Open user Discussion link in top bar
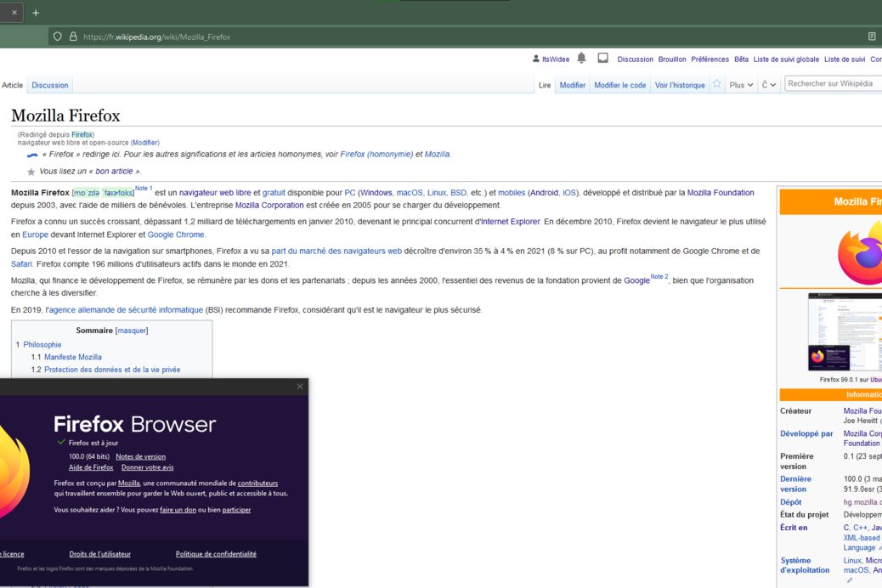Viewport: 882px width, 588px height. [x=635, y=59]
